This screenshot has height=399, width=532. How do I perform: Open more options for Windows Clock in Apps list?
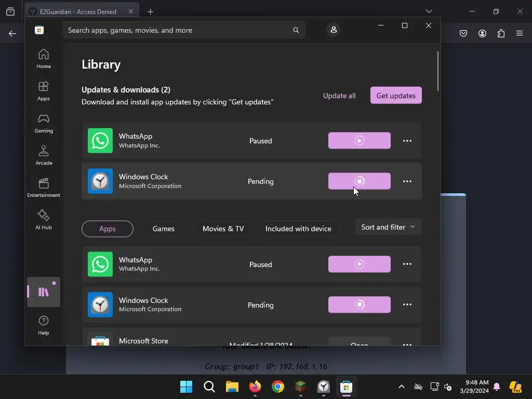pyautogui.click(x=407, y=304)
